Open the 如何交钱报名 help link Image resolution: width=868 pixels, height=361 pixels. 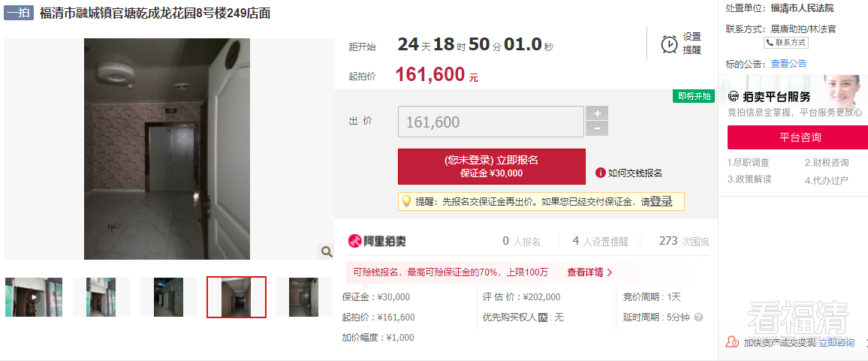click(634, 173)
